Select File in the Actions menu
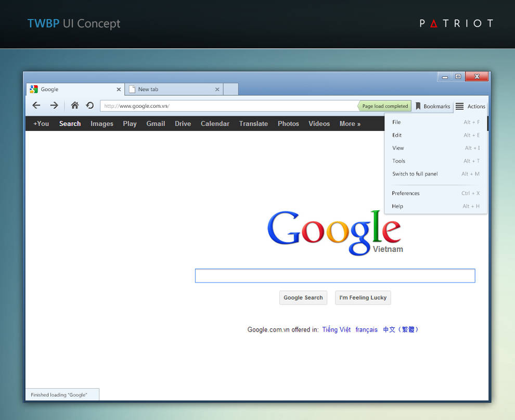This screenshot has height=420, width=515. point(435,122)
